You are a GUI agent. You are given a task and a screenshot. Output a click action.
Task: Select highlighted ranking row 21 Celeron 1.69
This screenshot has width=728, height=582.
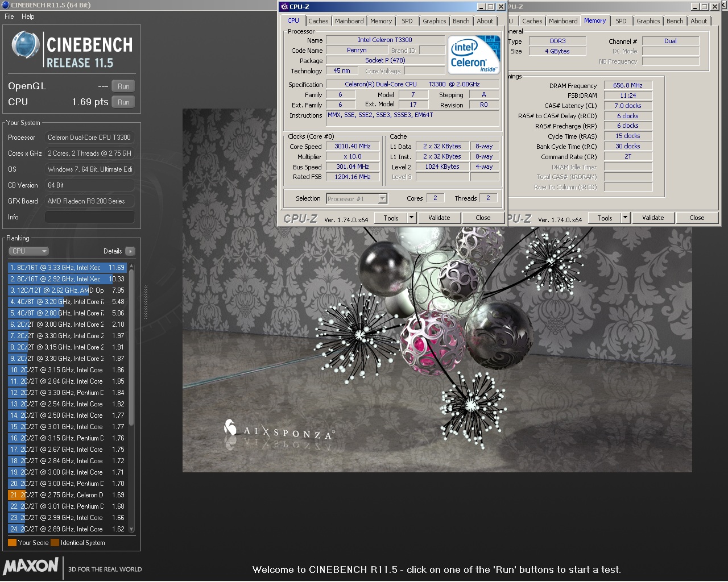pos(67,495)
